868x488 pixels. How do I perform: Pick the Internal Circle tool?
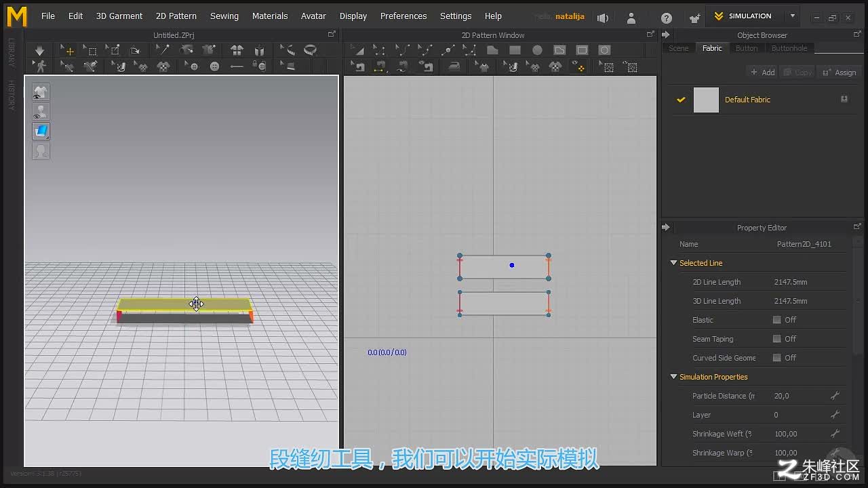coord(604,50)
